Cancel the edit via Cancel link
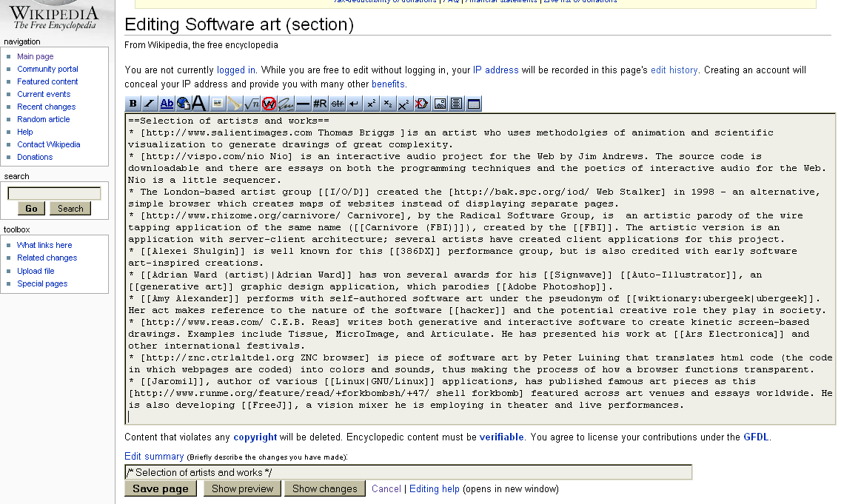This screenshot has height=504, width=841. (x=386, y=489)
